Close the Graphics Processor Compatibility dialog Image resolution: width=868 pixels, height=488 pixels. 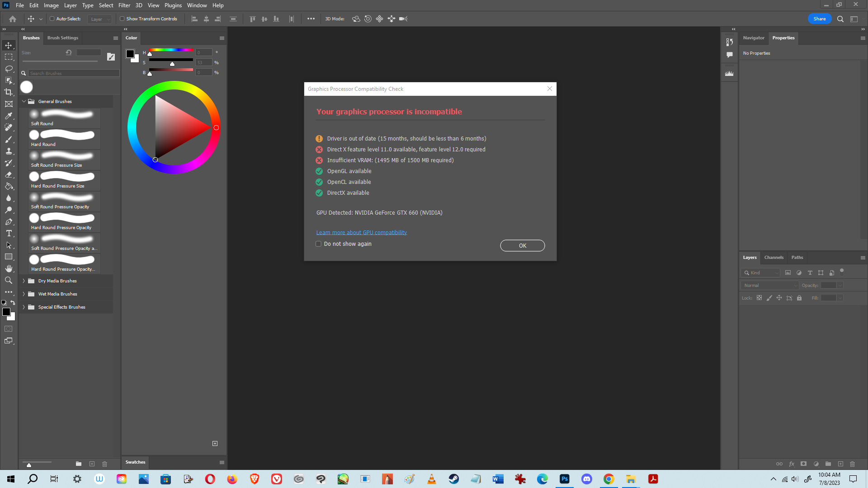click(x=550, y=89)
